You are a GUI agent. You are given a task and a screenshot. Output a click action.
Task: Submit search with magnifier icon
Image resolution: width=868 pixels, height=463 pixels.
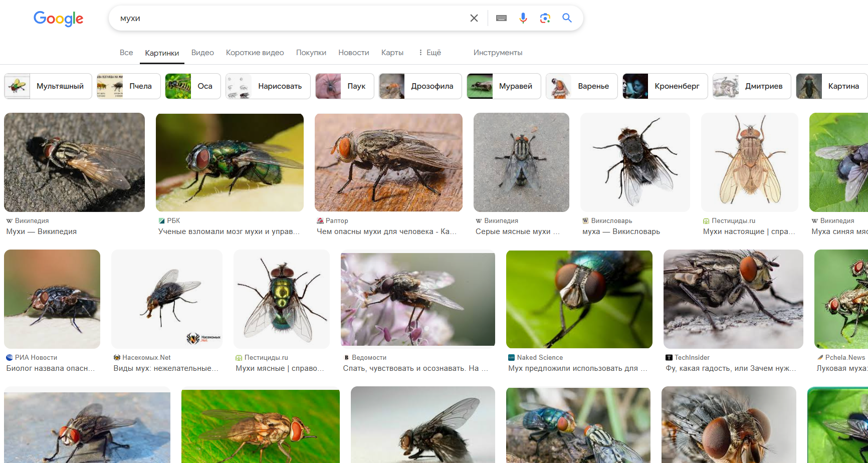pos(567,18)
